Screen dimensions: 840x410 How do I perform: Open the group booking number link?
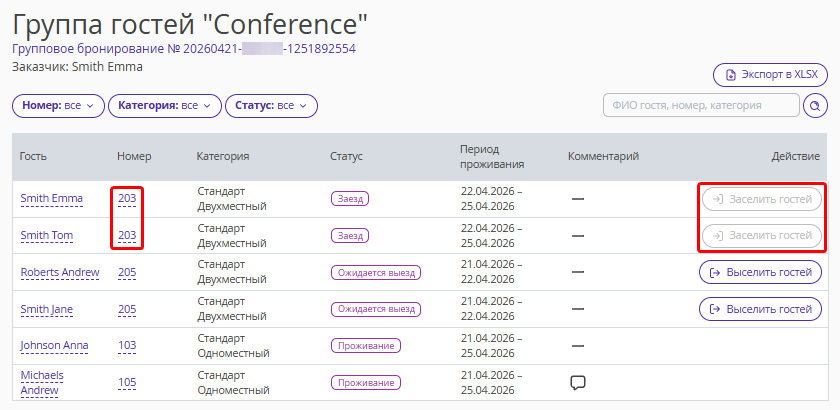(x=184, y=49)
